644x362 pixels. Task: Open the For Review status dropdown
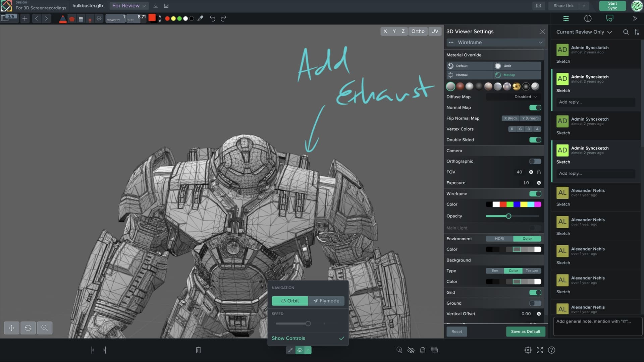(x=128, y=6)
